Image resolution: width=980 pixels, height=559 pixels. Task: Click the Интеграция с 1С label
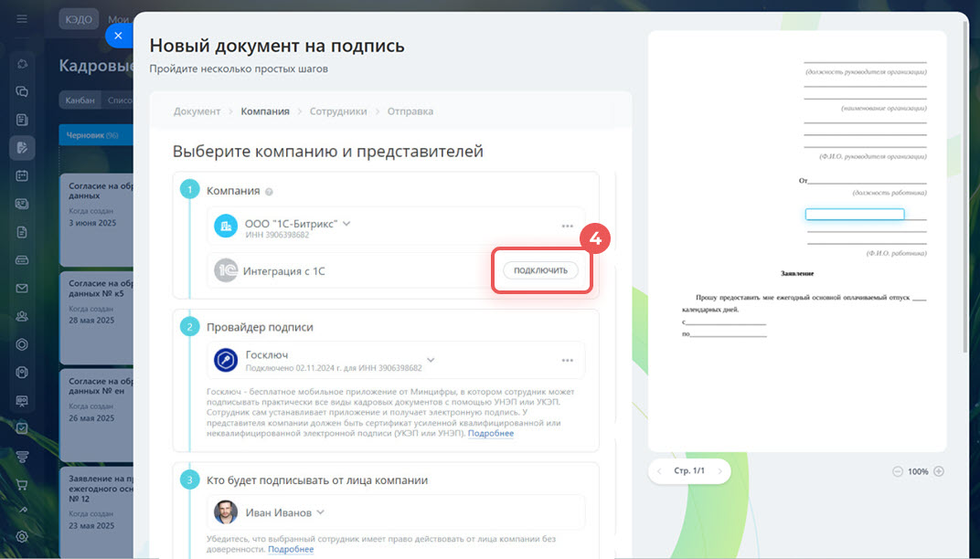point(283,271)
